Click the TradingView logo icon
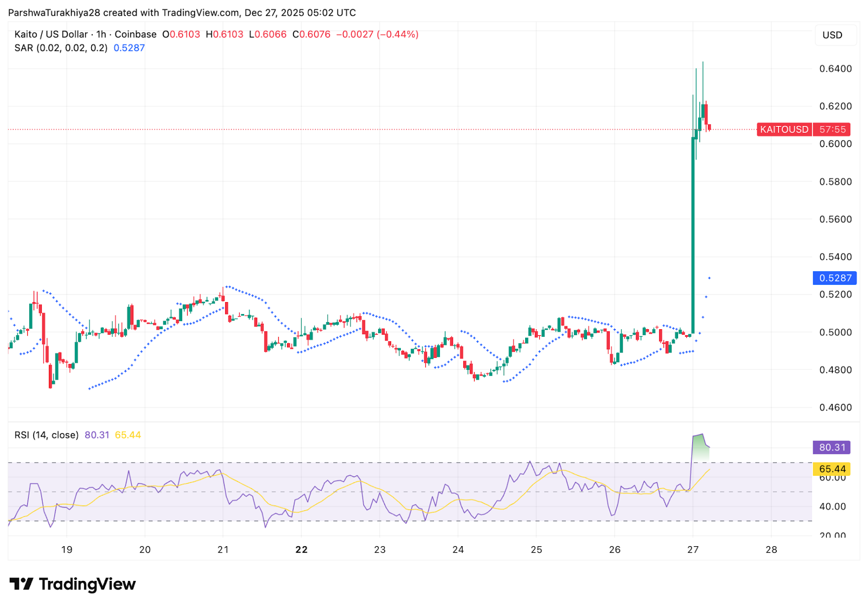 22,584
